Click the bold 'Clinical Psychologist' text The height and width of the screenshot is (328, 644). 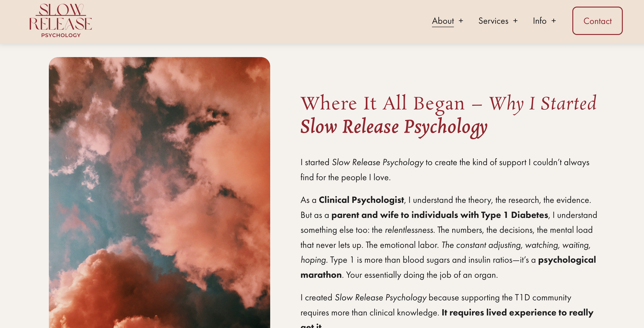coord(361,200)
